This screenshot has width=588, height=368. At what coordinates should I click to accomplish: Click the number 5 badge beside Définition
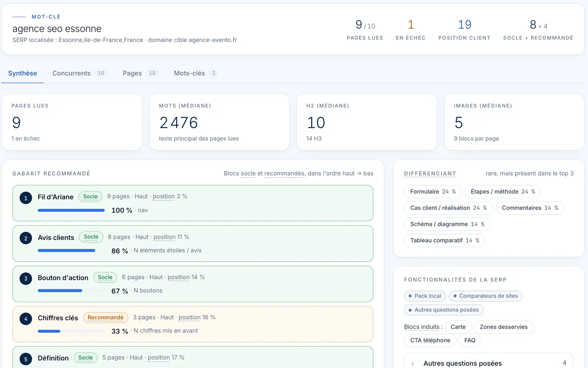[26, 359]
